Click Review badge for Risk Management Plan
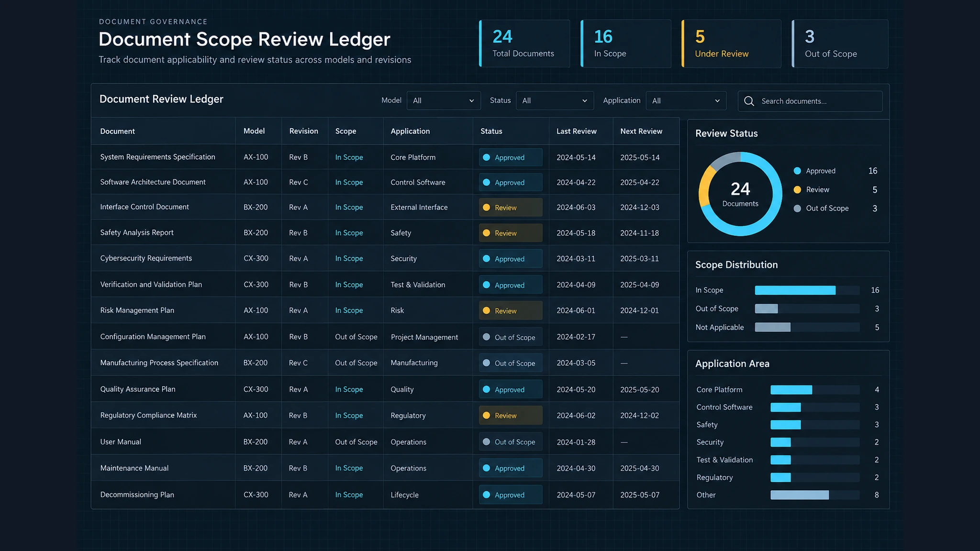The image size is (980, 551). 511,310
